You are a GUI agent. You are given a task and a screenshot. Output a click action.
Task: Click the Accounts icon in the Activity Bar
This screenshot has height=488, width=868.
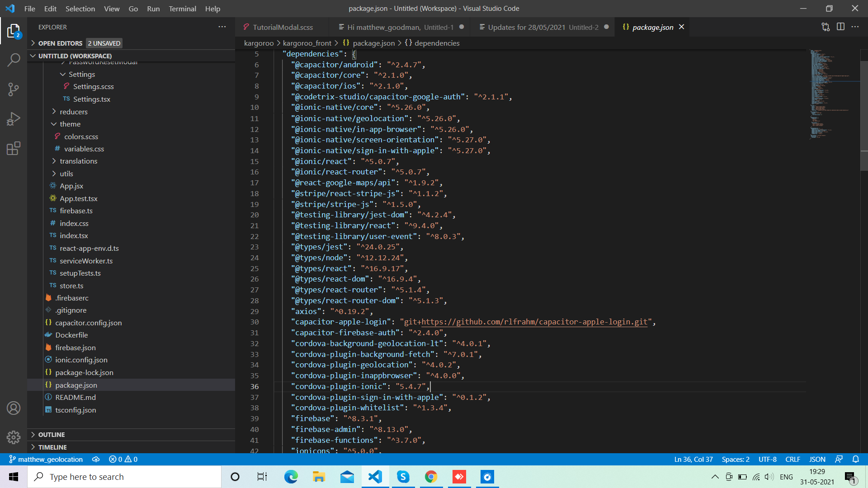pos(14,408)
